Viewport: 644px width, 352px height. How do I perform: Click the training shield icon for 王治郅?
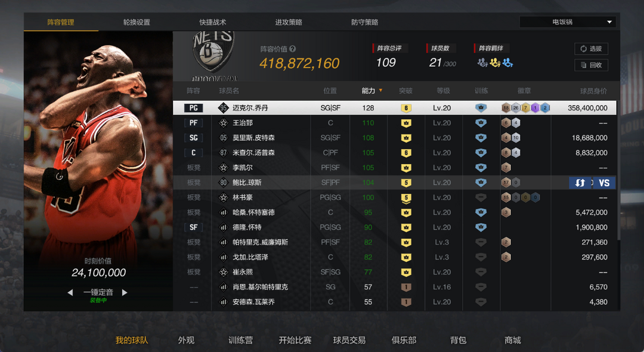point(481,123)
